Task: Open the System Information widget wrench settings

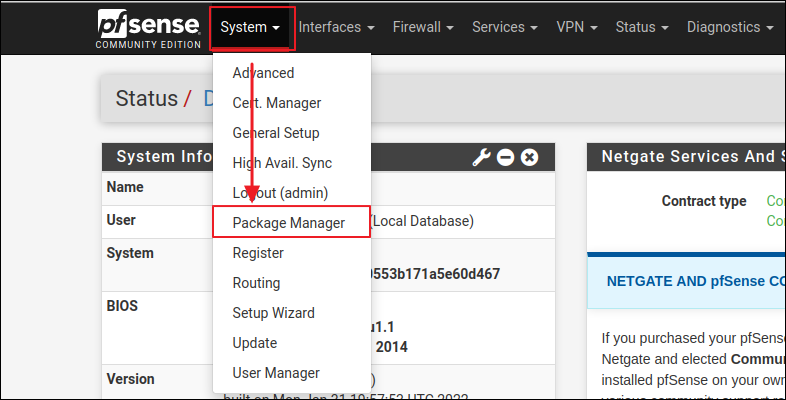Action: pyautogui.click(x=481, y=157)
